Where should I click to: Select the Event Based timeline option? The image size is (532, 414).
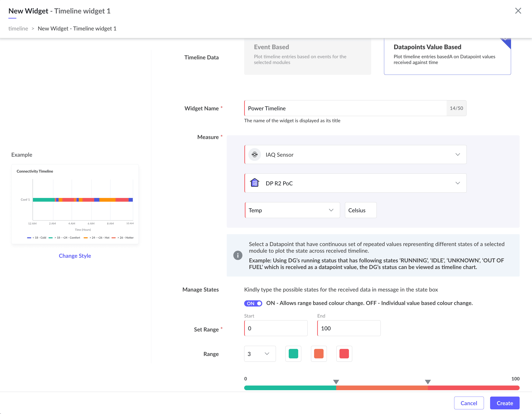[x=307, y=56]
